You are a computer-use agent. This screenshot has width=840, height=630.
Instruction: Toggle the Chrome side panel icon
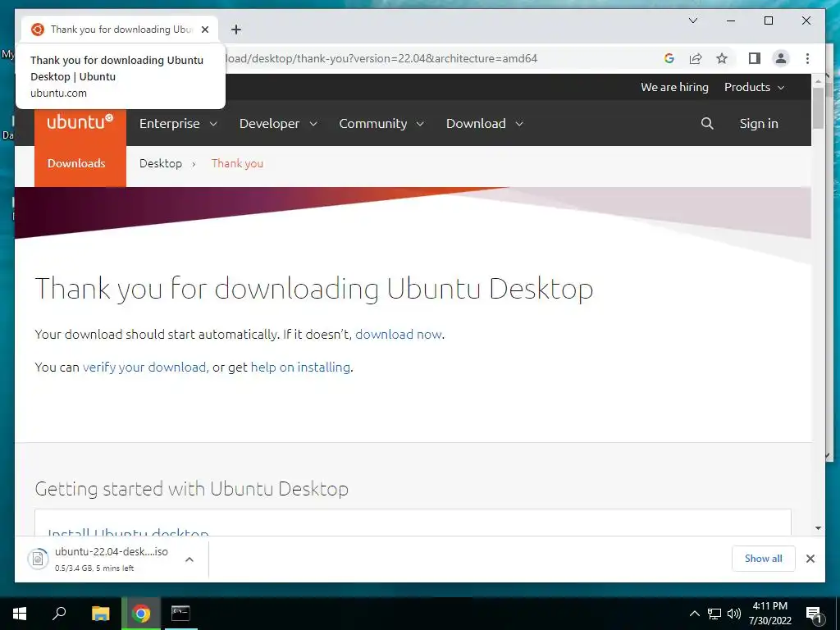[755, 58]
